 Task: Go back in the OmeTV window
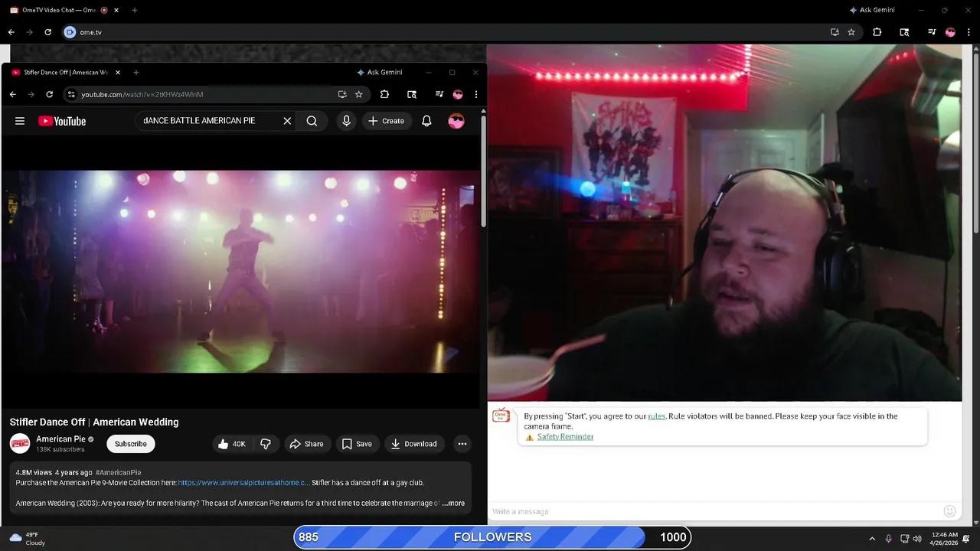coord(11,32)
